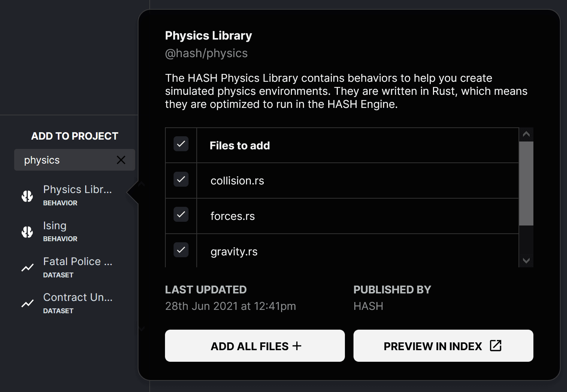This screenshot has height=392, width=567.
Task: Click the brain icon beside Physics Library
Action: coord(27,196)
